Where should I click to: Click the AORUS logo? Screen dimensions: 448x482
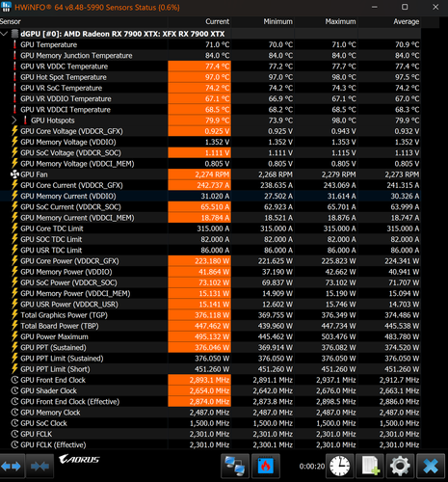(79, 460)
